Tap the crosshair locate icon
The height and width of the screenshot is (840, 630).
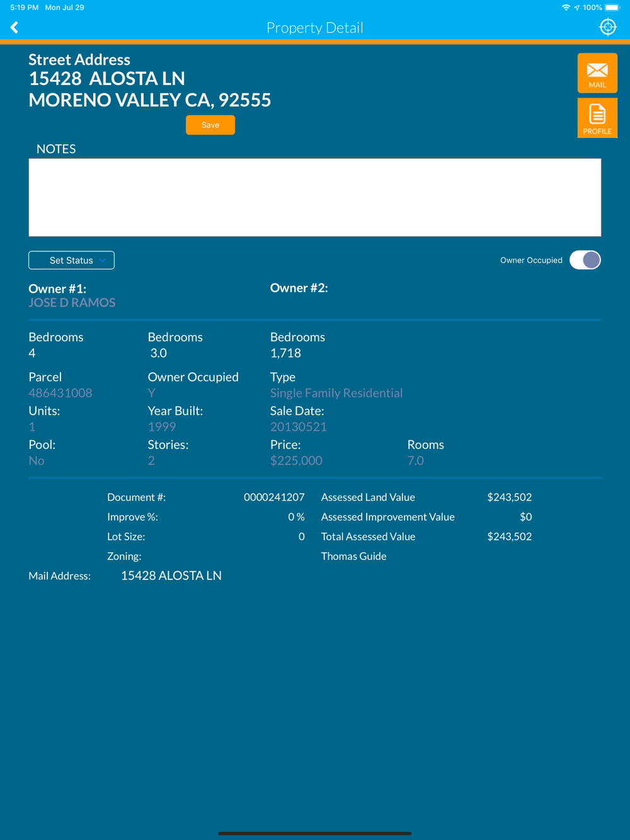click(607, 27)
